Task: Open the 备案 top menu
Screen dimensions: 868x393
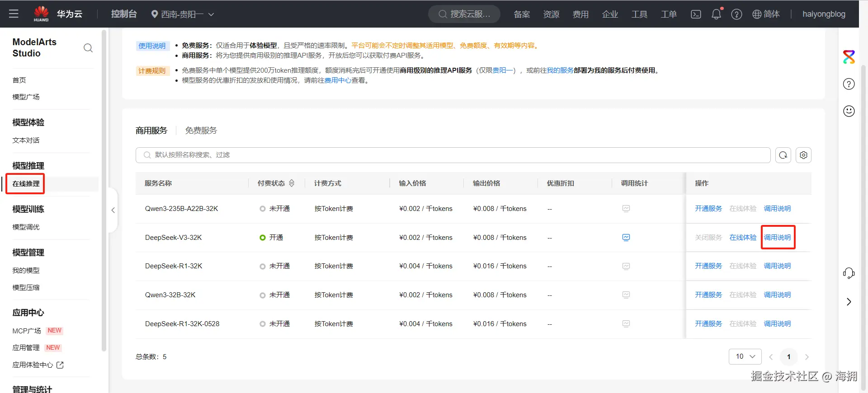Action: coord(522,14)
